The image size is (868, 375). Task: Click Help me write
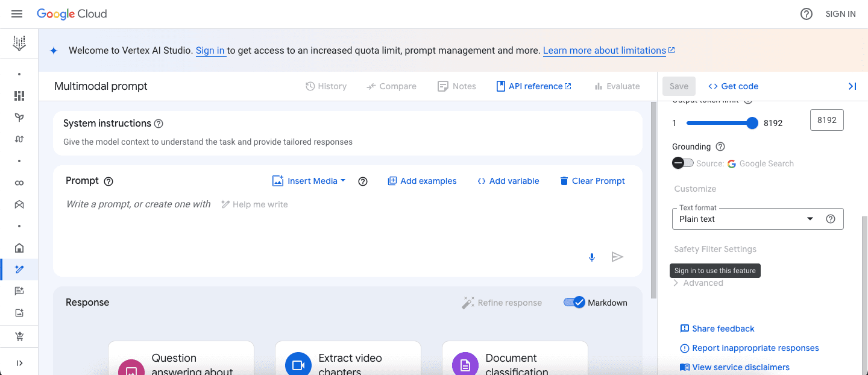pos(254,204)
